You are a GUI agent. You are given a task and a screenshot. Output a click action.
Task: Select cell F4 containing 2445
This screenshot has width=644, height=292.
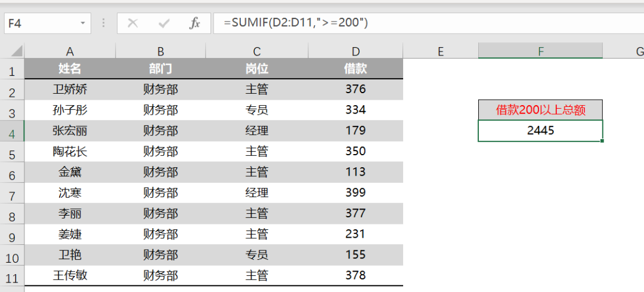coord(540,130)
